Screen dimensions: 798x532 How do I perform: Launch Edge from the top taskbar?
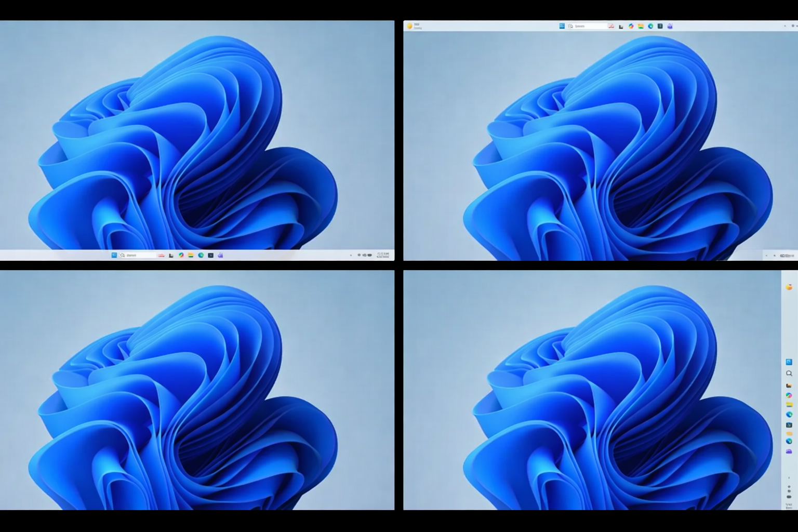650,26
